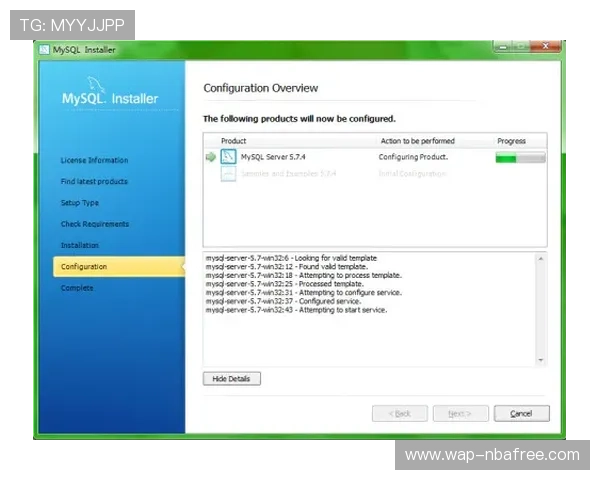600x480 pixels.
Task: Click log line 'Found valid template.'
Action: 287,267
